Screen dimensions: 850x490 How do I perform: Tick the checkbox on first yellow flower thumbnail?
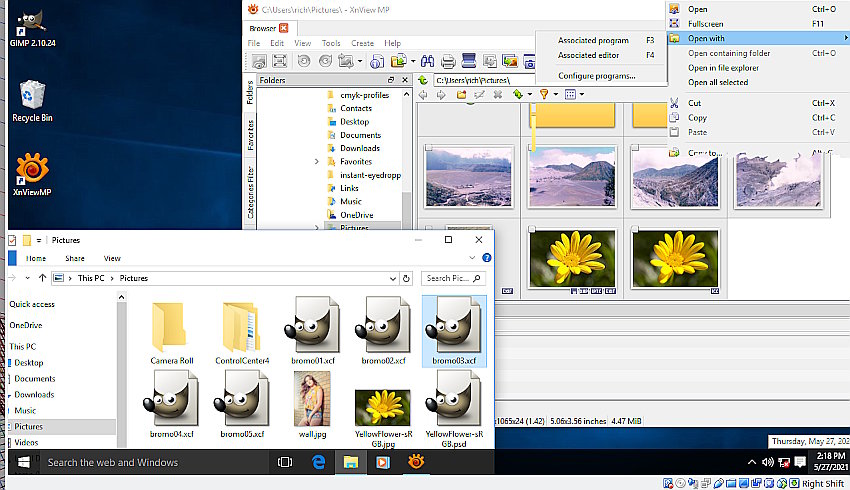pos(531,229)
